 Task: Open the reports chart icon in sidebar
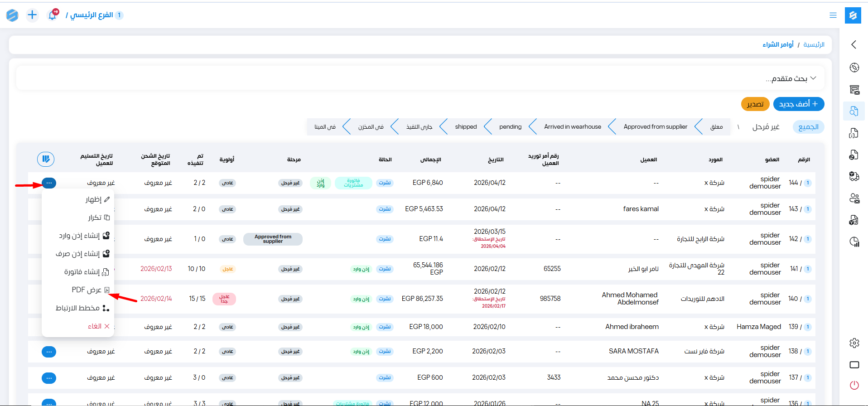tap(854, 242)
